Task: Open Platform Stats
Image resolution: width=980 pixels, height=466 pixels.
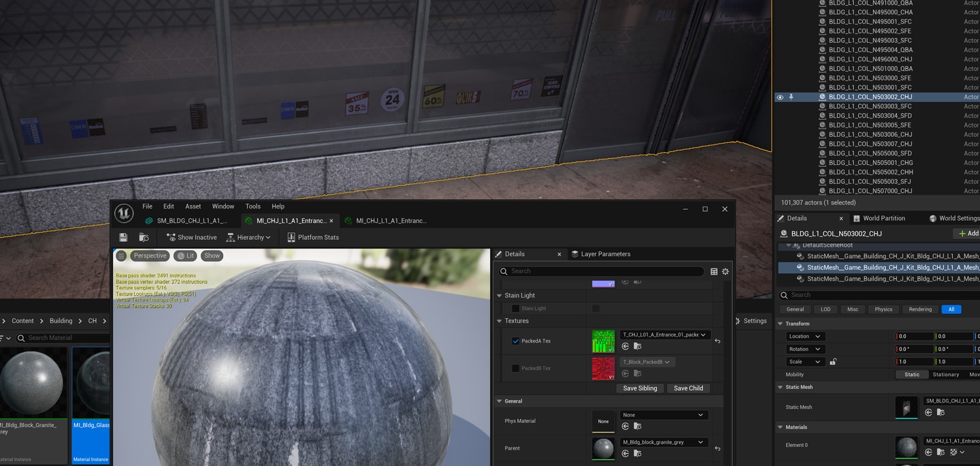Action: click(313, 237)
